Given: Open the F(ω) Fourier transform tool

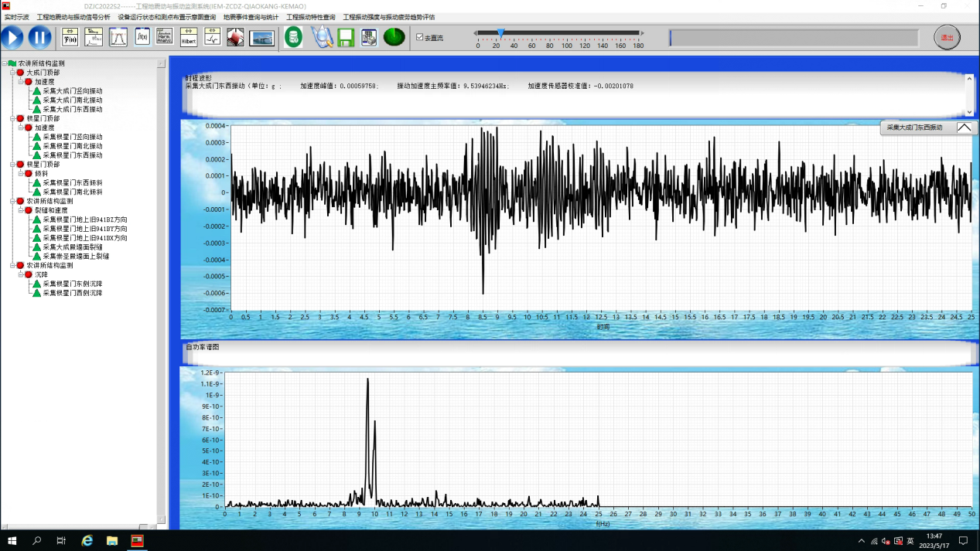Looking at the screenshot, I should pyautogui.click(x=70, y=37).
